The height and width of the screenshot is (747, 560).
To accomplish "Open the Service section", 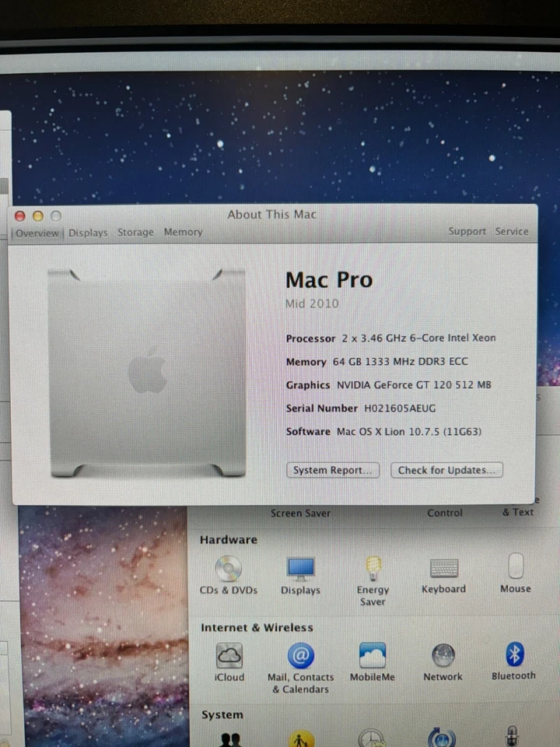I will tap(512, 231).
